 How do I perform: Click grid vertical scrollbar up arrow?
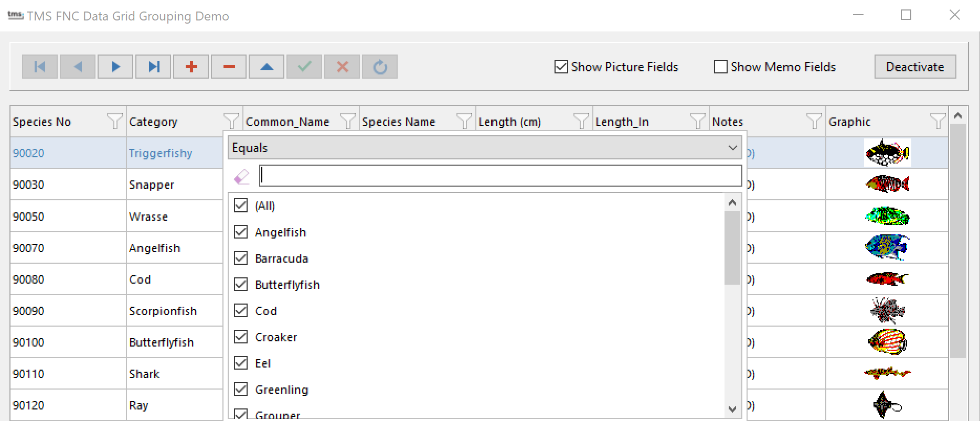tap(958, 115)
